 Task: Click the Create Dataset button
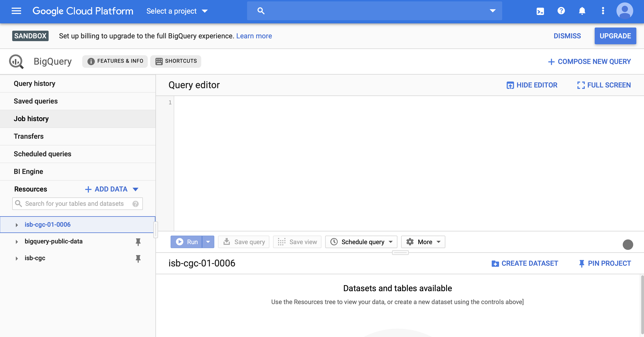525,263
